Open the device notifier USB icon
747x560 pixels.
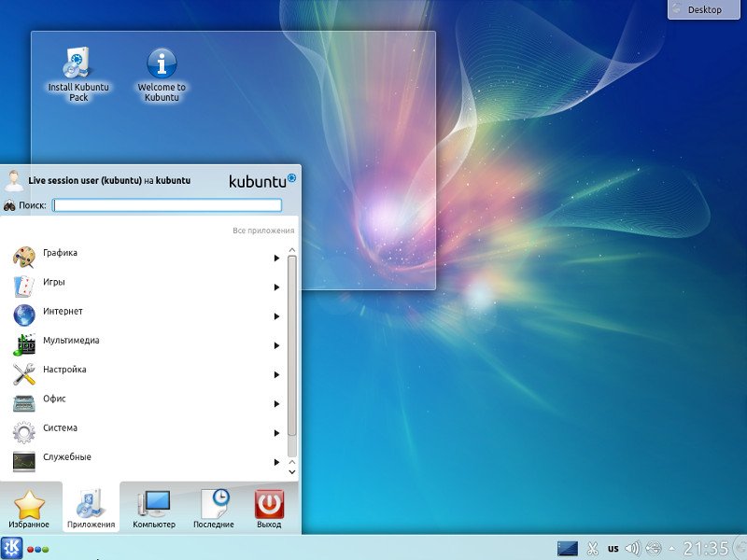coord(654,548)
